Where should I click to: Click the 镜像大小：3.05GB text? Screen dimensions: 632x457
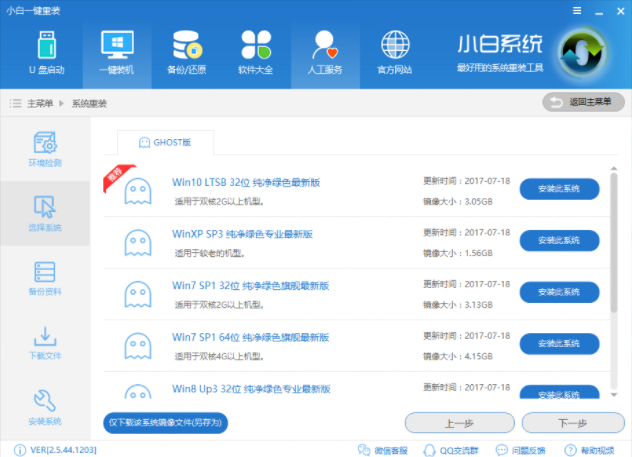click(458, 201)
